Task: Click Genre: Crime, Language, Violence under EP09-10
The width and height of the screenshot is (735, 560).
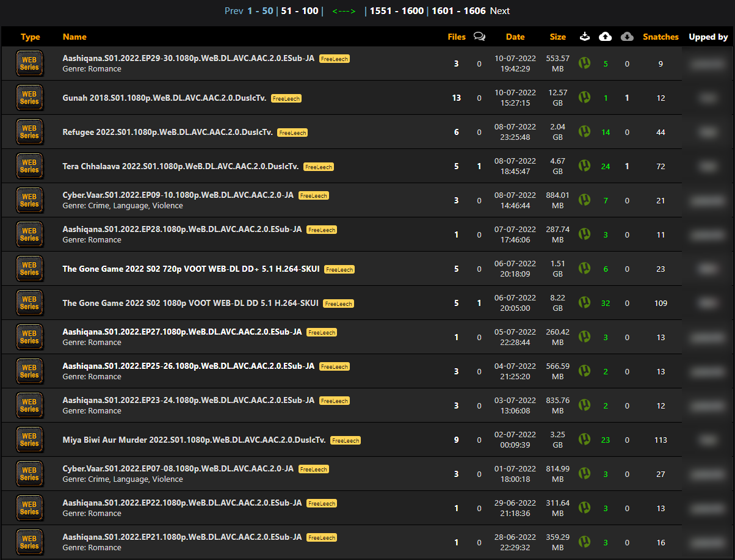Action: pyautogui.click(x=123, y=206)
